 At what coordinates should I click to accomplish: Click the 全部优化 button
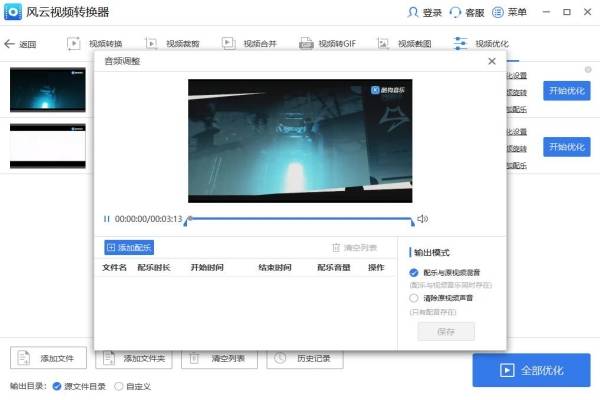(x=532, y=370)
